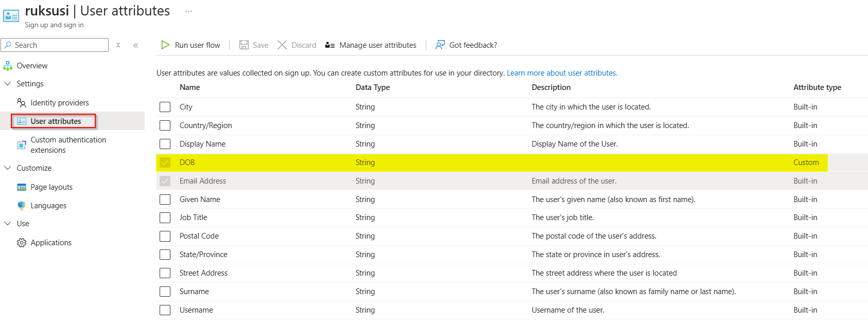Collapse the Settings section chevron

coord(8,84)
